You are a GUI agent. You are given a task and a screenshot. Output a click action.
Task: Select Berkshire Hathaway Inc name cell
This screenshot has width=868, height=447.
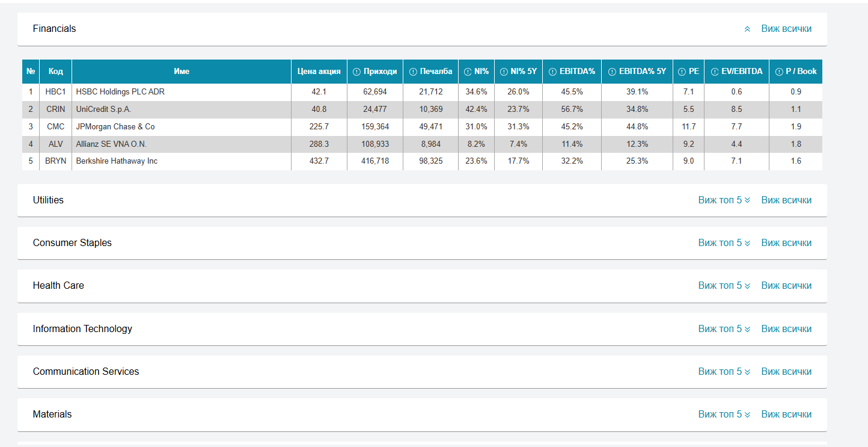182,161
